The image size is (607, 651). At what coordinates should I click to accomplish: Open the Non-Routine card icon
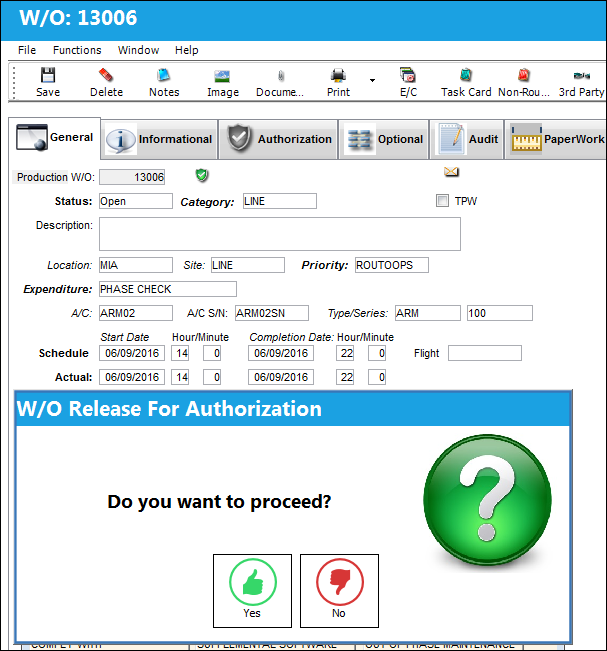524,75
